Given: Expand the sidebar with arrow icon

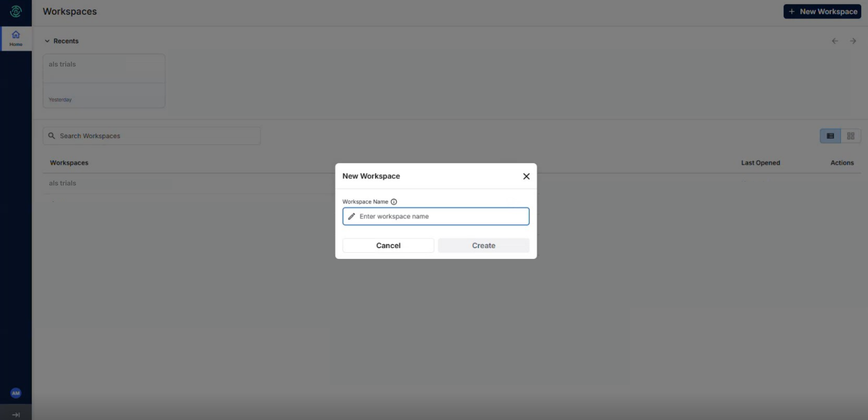Looking at the screenshot, I should point(16,415).
